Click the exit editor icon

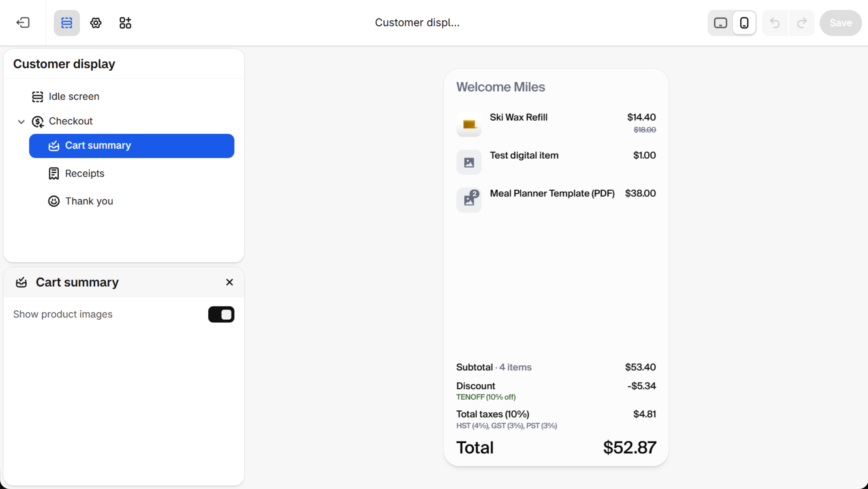click(23, 23)
